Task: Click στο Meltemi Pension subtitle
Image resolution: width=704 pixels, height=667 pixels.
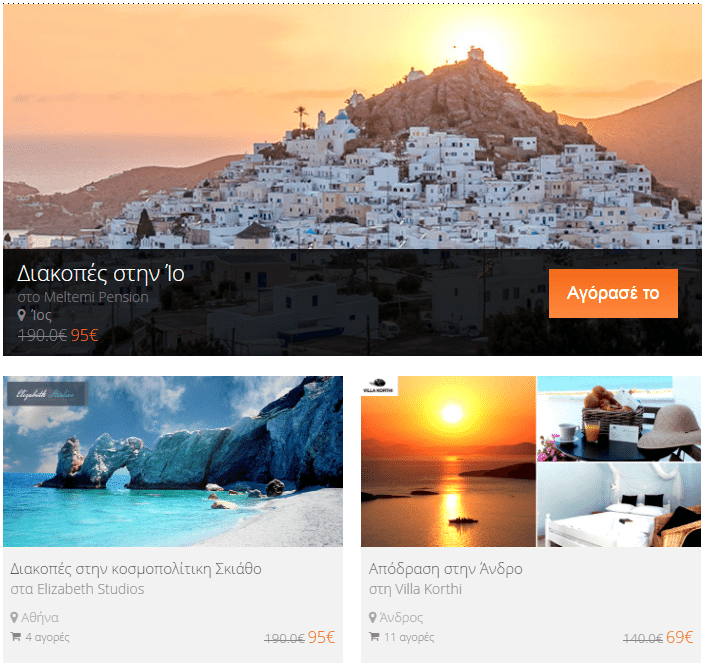Action: (x=83, y=297)
